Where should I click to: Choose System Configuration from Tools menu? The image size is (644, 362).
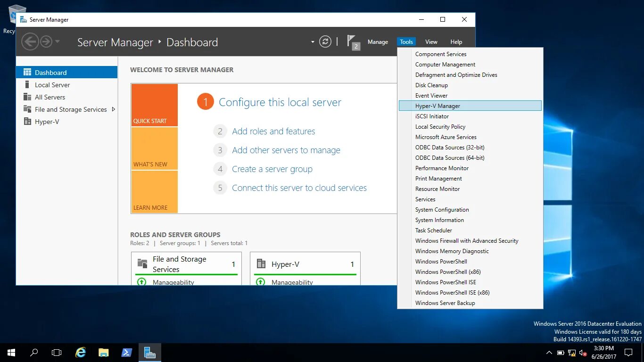coord(470,210)
